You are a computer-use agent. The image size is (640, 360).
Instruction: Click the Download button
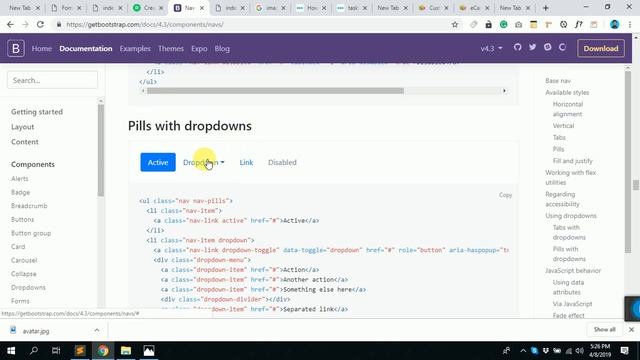tap(601, 49)
